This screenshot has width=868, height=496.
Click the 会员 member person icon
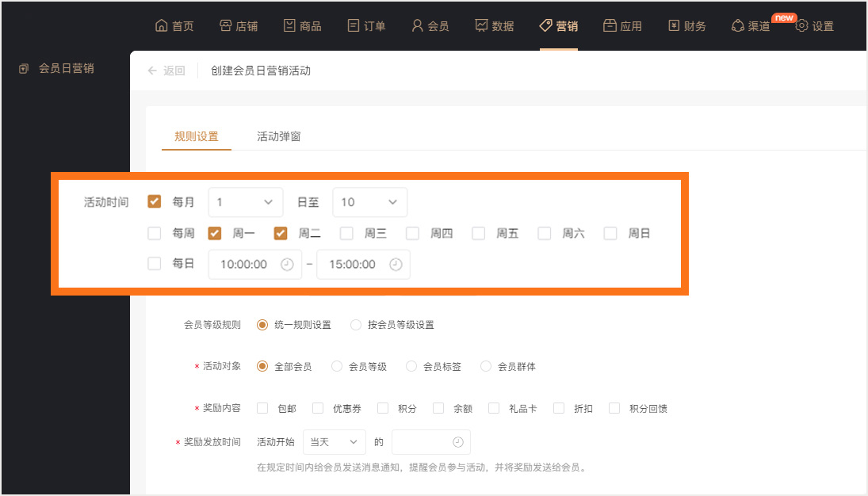pyautogui.click(x=417, y=25)
